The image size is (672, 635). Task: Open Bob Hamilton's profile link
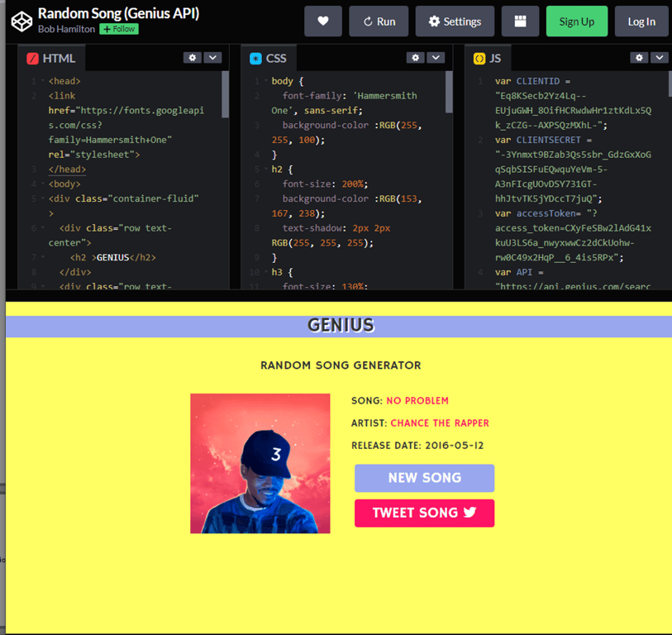click(x=66, y=29)
